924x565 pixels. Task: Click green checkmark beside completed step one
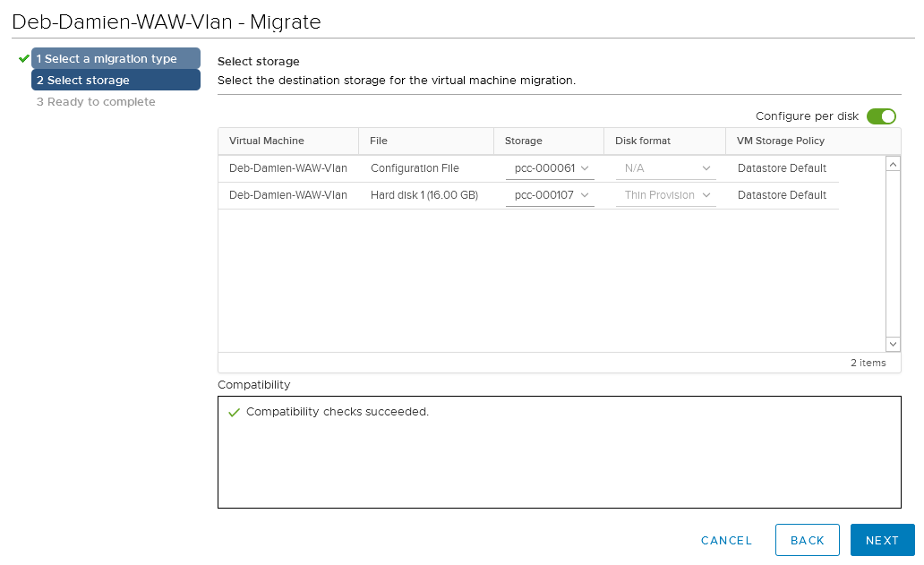tap(21, 57)
